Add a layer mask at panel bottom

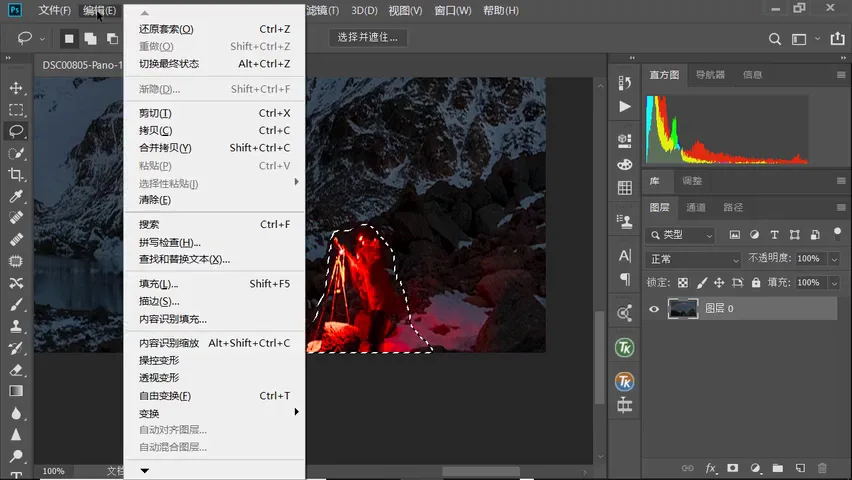coord(733,467)
